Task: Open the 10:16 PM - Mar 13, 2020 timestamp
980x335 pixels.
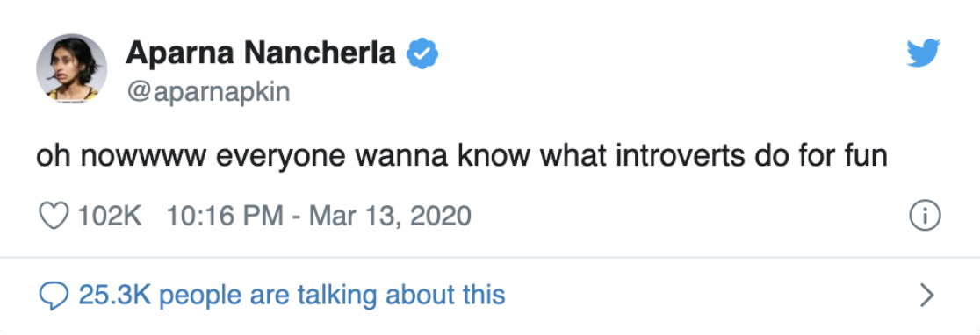Action: tap(320, 217)
